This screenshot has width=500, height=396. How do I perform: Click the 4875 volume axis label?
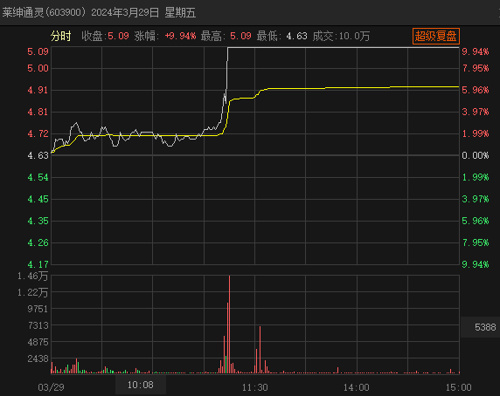(38, 342)
